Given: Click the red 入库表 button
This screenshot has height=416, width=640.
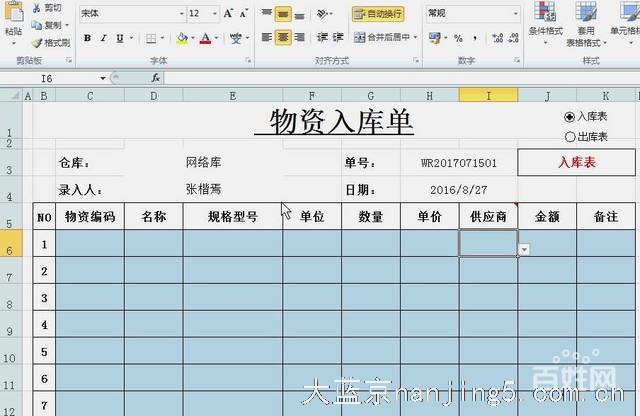Looking at the screenshot, I should pos(576,162).
